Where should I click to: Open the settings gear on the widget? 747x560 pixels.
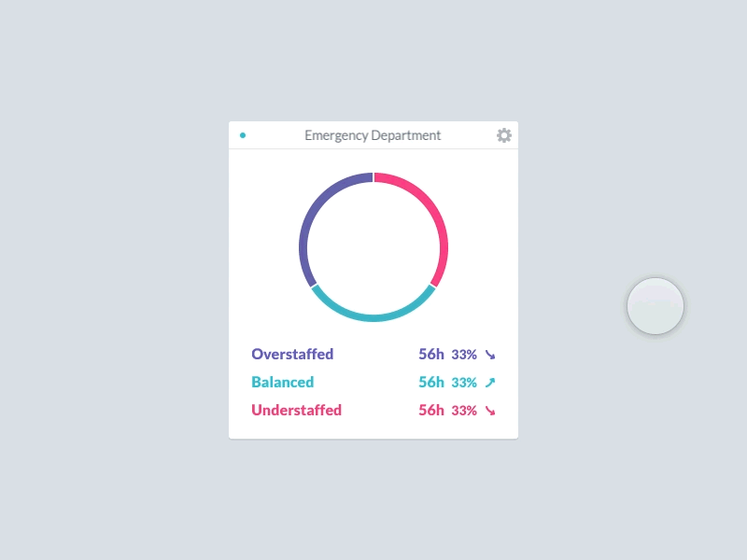tap(504, 135)
